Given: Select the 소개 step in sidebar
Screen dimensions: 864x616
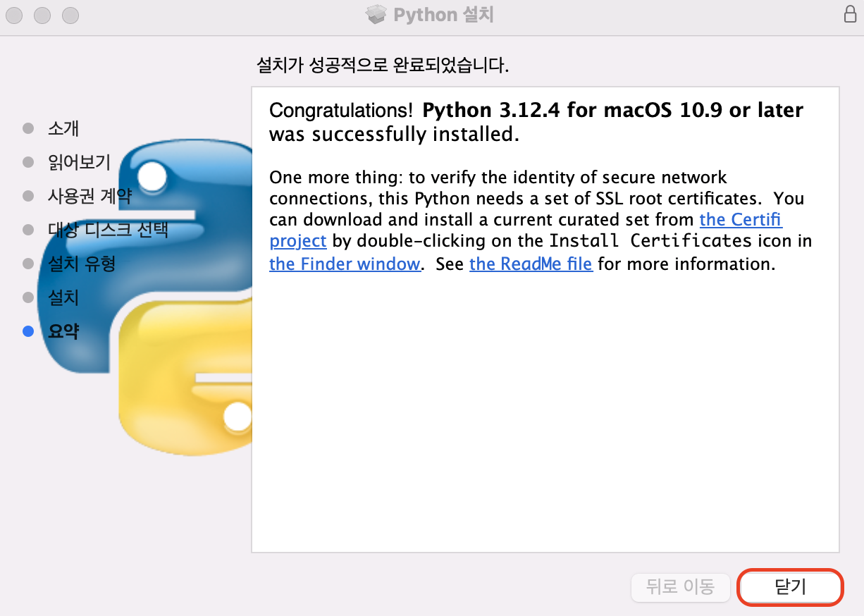Looking at the screenshot, I should [63, 128].
